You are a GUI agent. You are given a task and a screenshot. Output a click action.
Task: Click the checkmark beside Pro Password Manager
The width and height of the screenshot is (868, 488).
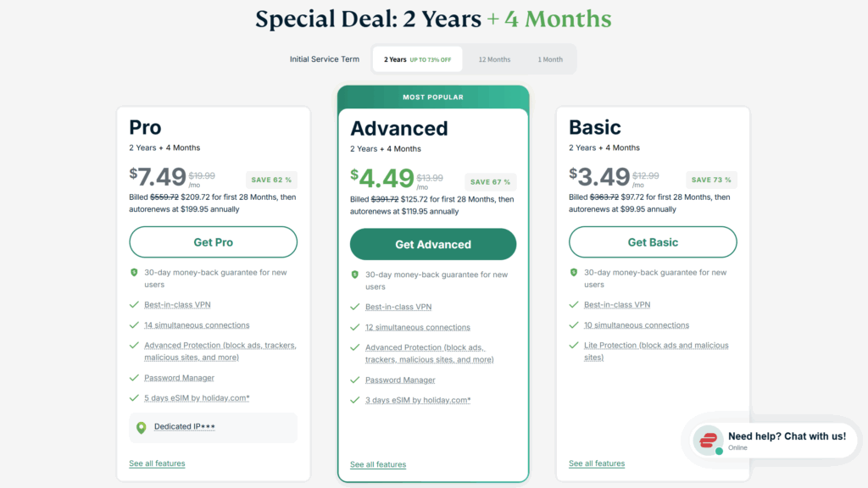(134, 378)
